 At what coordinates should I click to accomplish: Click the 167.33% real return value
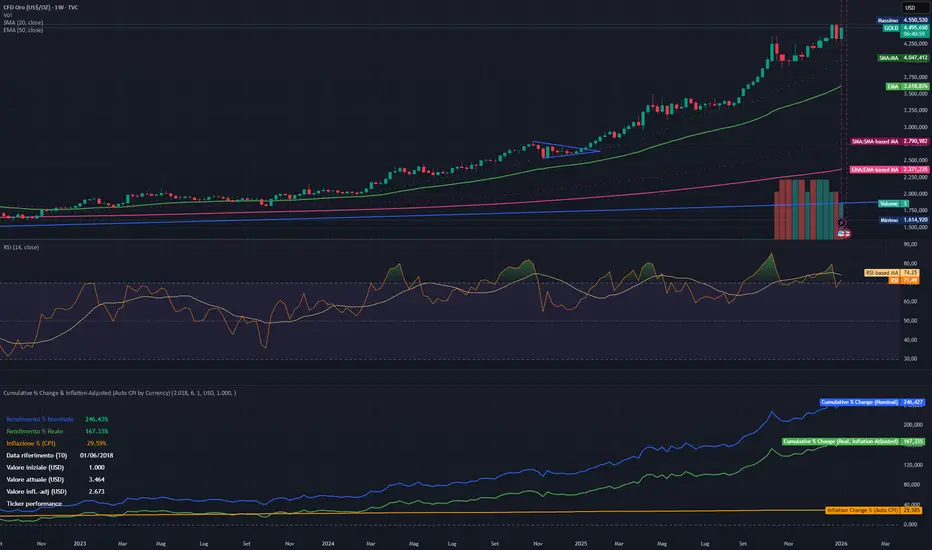(x=96, y=431)
